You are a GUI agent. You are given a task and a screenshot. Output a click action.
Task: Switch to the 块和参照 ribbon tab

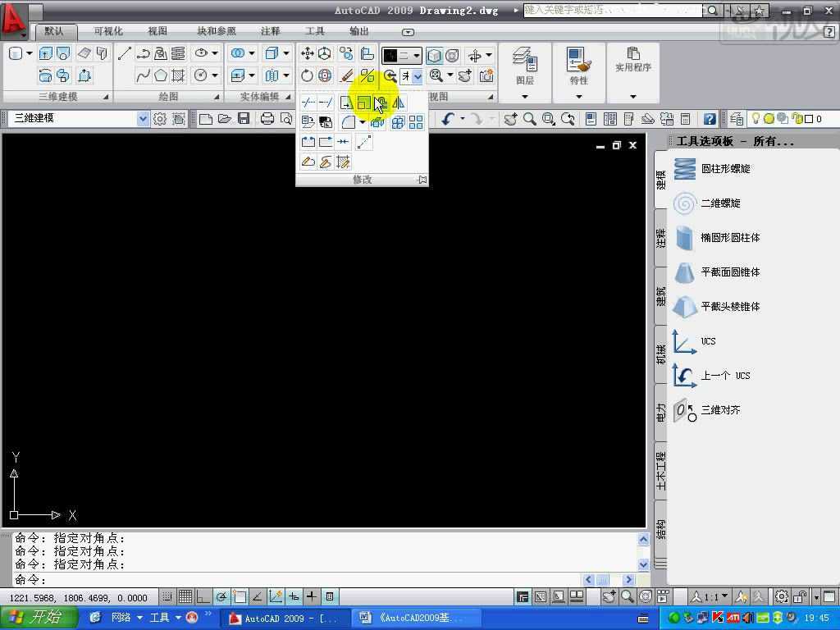[x=217, y=31]
